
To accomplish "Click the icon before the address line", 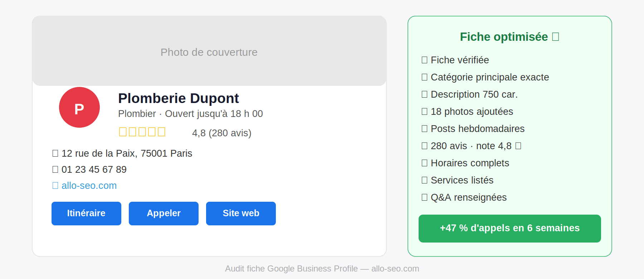I will 55,153.
